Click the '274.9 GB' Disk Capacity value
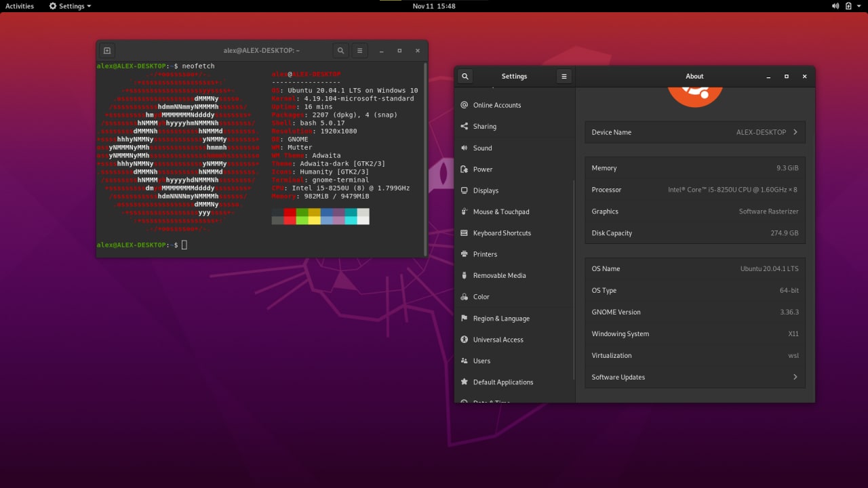This screenshot has height=488, width=868. [785, 233]
